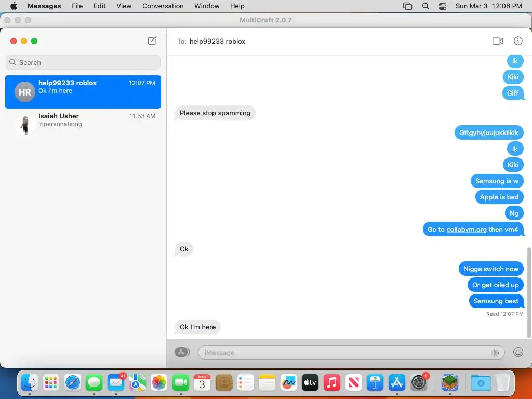Open the Window menu
Screen dimensions: 532x399
tap(207, 6)
